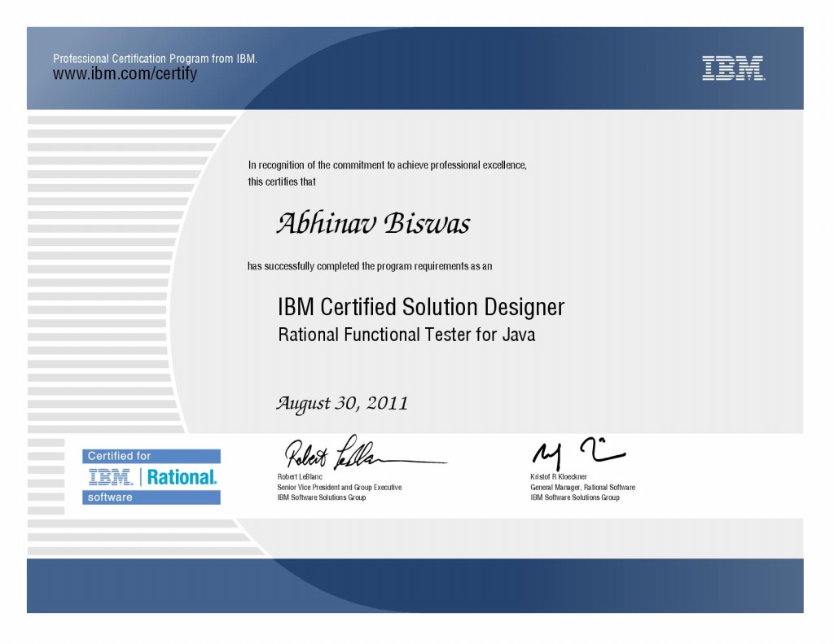Click the name 'Abhinav Biswas'
This screenshot has width=834, height=644.
coord(373,223)
